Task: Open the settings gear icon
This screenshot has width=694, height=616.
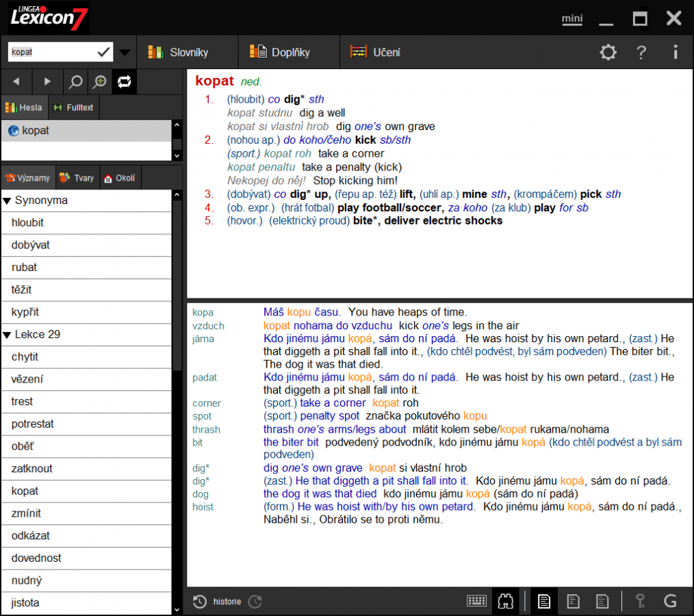Action: (x=608, y=51)
